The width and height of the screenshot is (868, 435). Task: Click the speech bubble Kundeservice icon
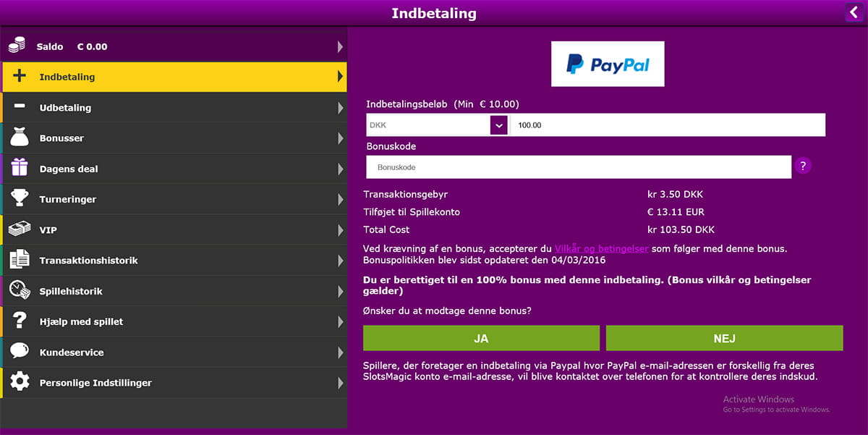pos(20,351)
